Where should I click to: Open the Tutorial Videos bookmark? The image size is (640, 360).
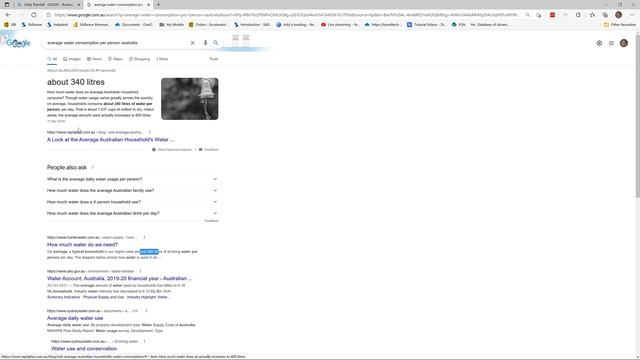pyautogui.click(x=427, y=24)
